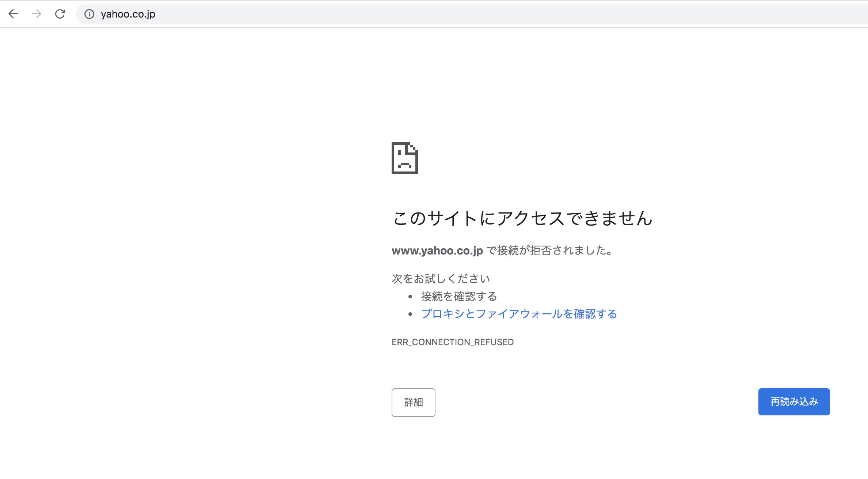
Task: Click the このサイトにアクセスできません heading
Action: (x=522, y=218)
